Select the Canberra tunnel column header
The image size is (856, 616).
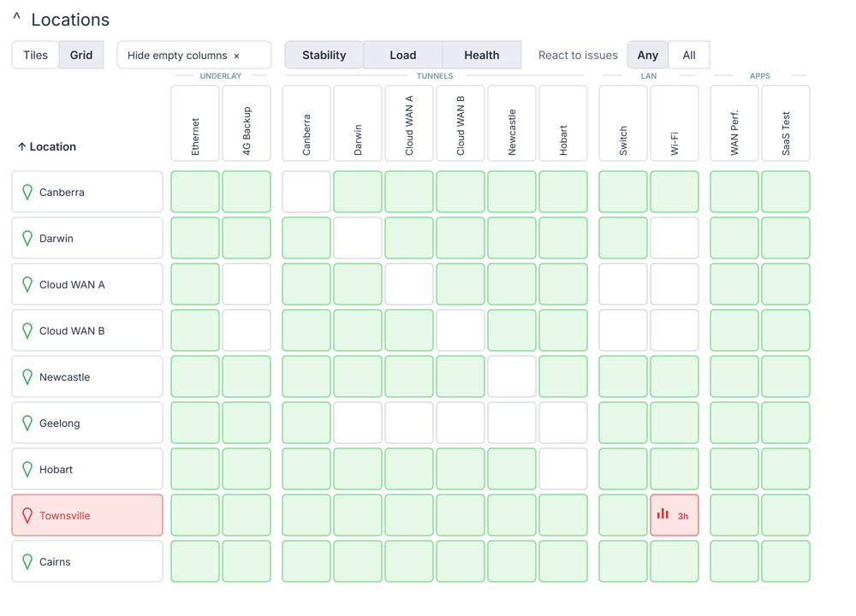[306, 123]
